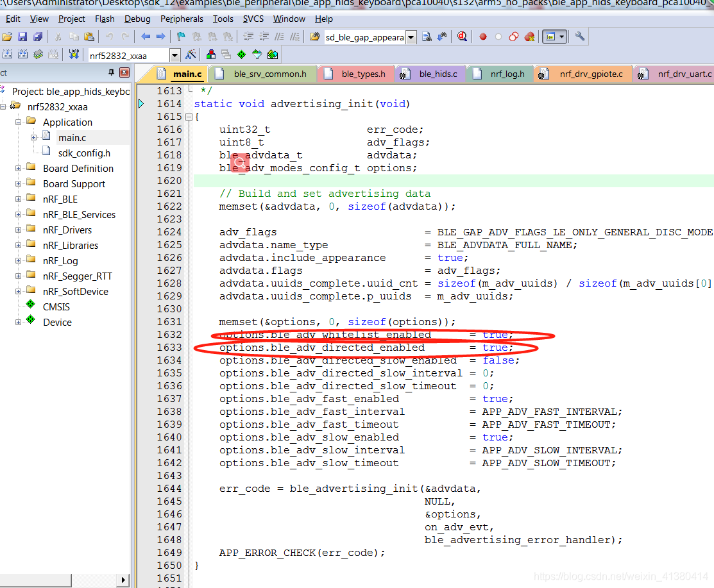Expand the Device component node
Image resolution: width=714 pixels, height=588 pixels.
18,323
